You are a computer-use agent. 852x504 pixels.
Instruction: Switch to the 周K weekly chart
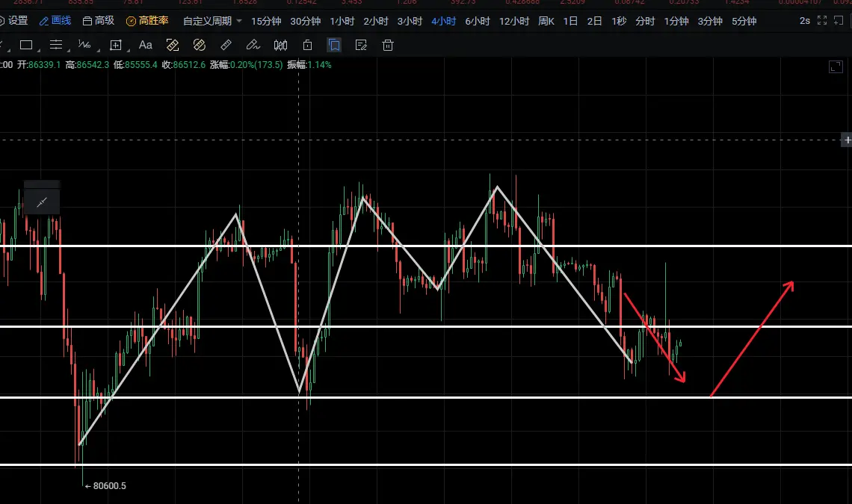click(546, 21)
